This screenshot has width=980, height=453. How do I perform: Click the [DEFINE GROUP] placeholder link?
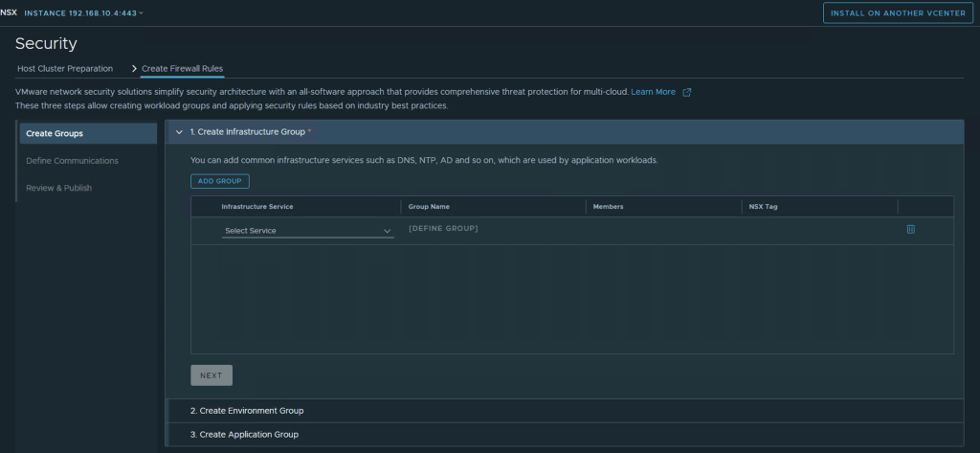443,228
